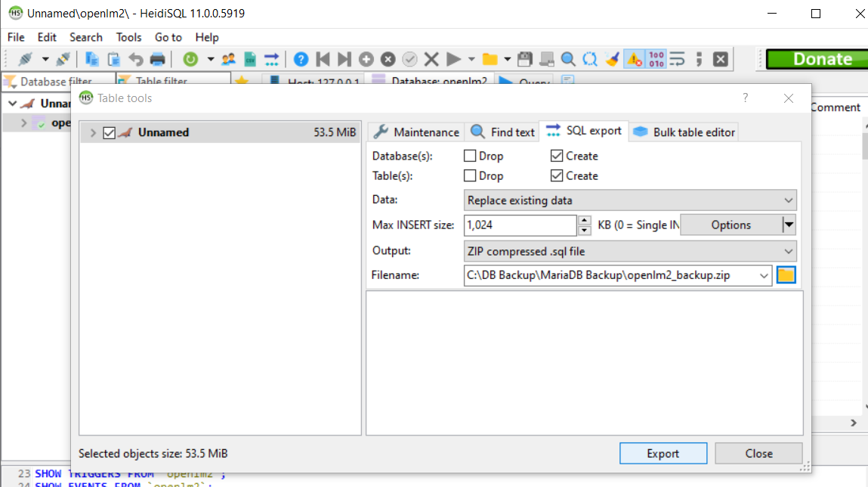Click the Export button

[x=663, y=454]
